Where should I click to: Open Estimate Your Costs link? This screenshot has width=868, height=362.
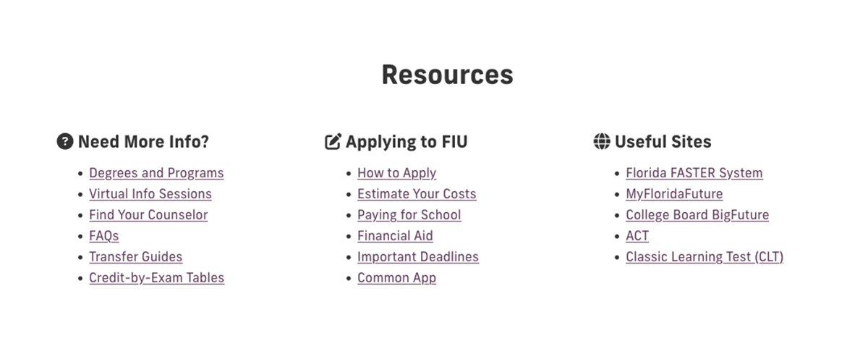point(417,194)
